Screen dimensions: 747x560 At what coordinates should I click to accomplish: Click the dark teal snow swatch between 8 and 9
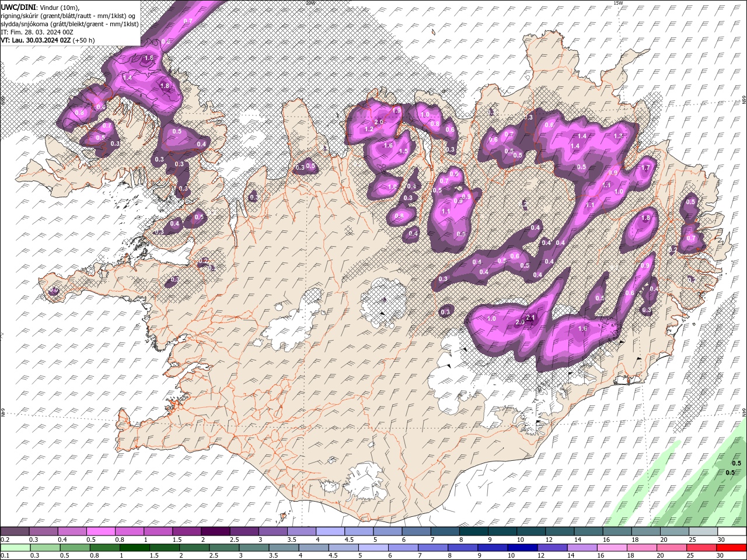point(474,531)
